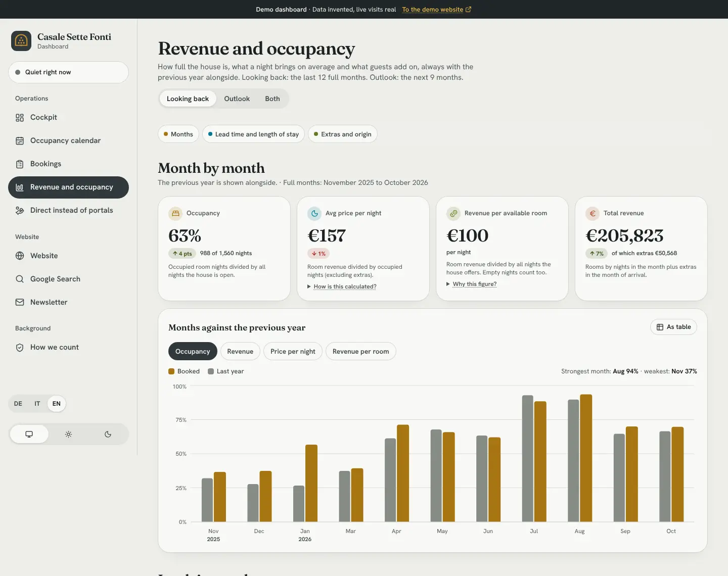The image size is (728, 576).
Task: Jump to Extras and origin section
Action: coord(343,134)
